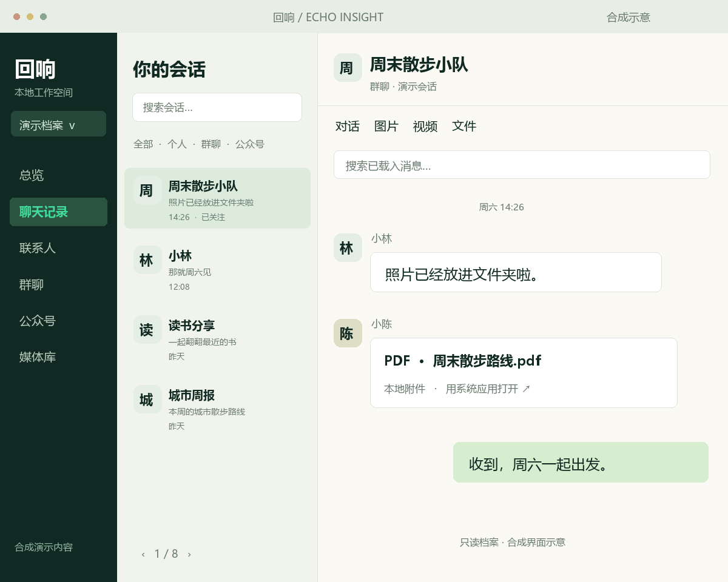
Task: Click the timestamp 周六 14:26
Action: click(x=502, y=207)
